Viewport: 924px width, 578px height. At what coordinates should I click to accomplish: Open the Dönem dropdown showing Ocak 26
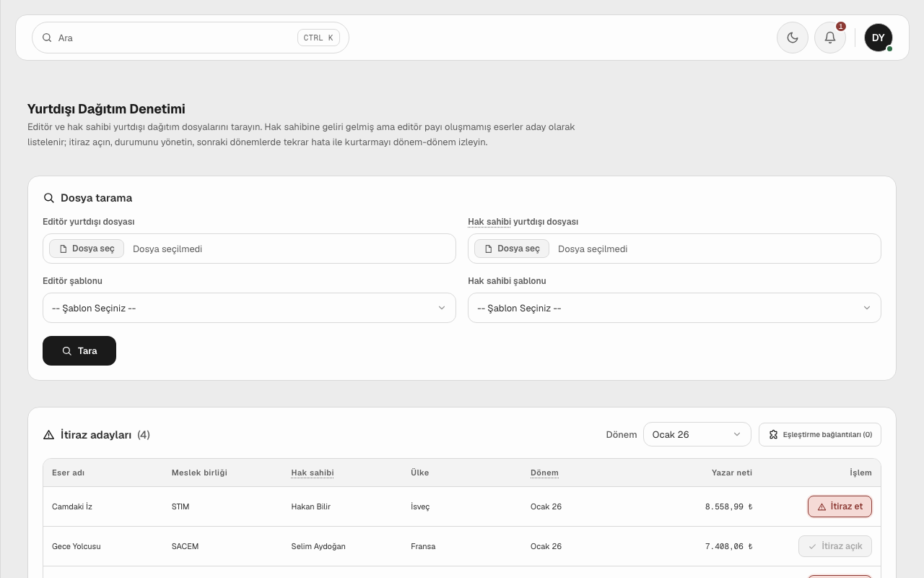pos(697,434)
